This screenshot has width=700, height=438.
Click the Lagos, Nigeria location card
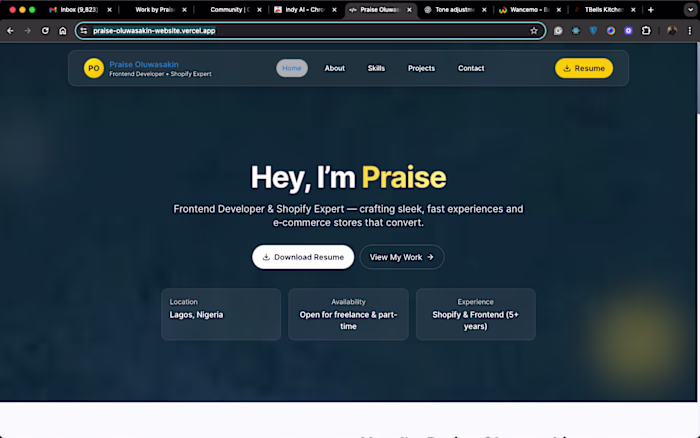click(x=221, y=314)
